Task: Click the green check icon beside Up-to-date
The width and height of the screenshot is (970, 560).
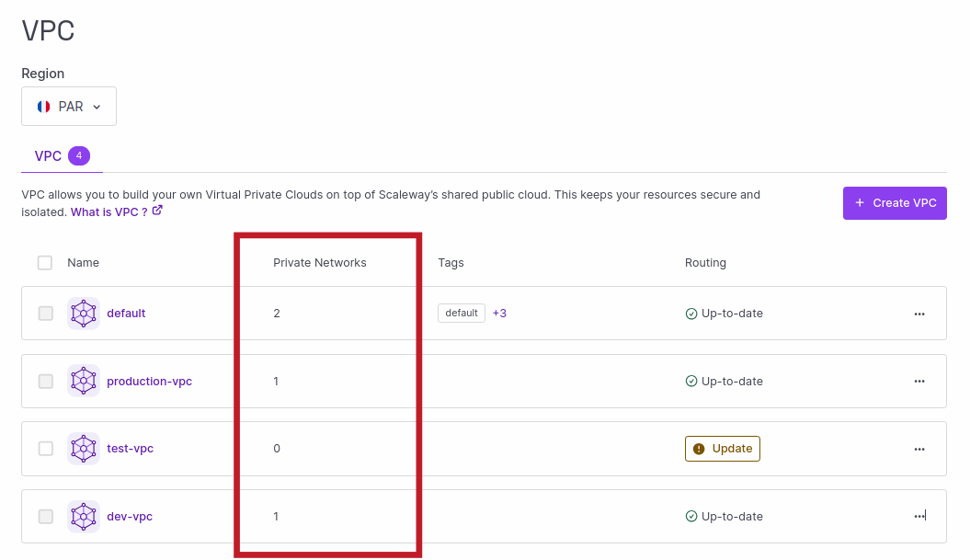Action: [691, 313]
